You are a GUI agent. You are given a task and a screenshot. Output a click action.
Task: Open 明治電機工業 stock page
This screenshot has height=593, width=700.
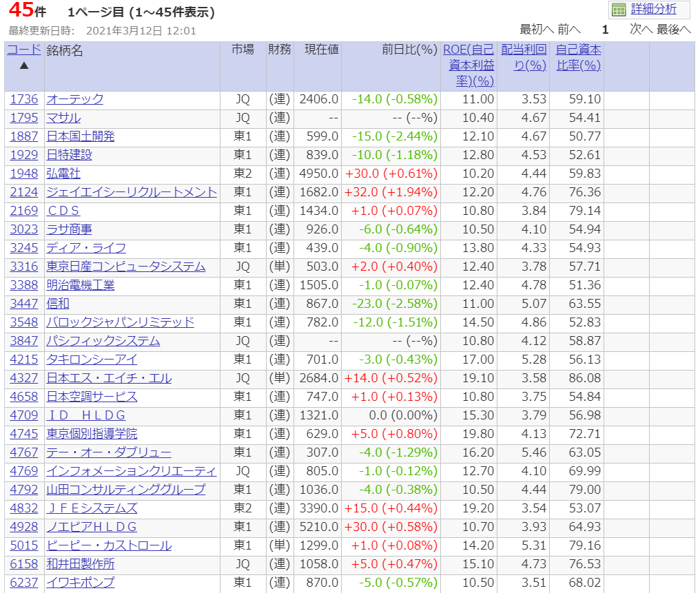point(81,285)
